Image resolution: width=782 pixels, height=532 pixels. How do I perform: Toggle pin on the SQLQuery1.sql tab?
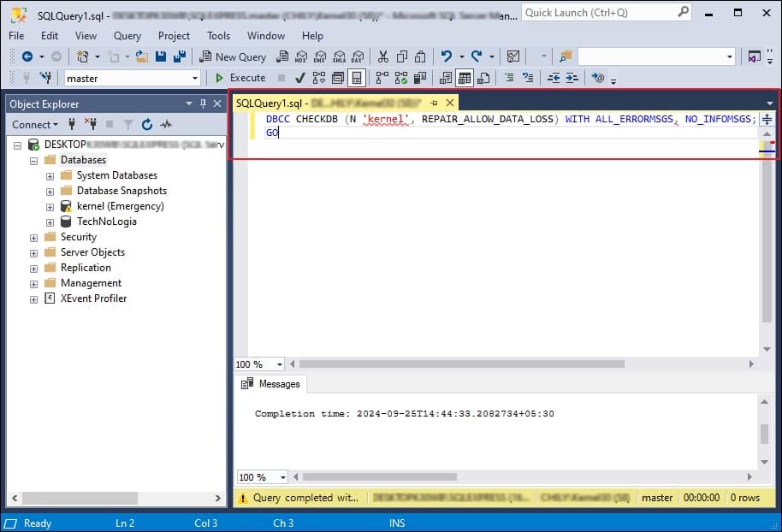[434, 103]
